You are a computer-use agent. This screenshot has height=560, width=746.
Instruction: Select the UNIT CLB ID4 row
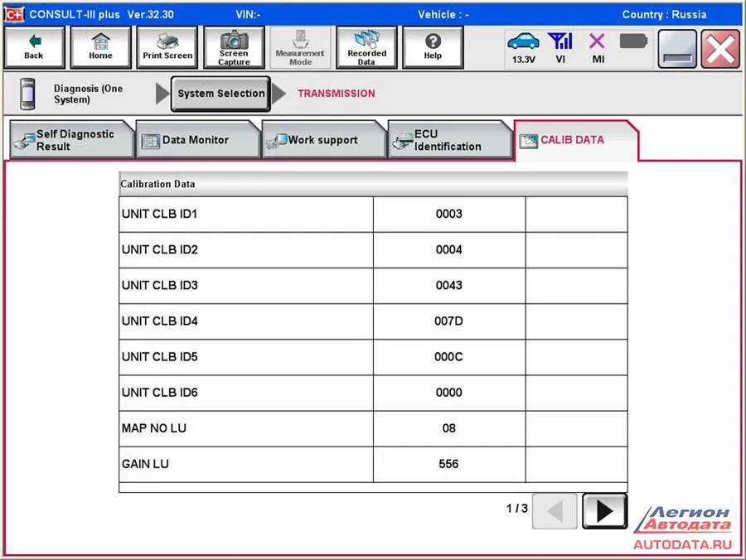pos(245,321)
